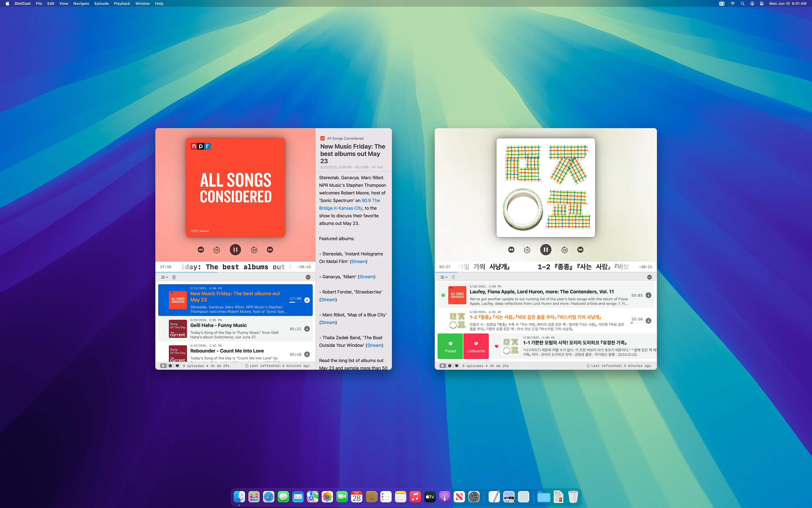The image size is (812, 508).
Task: Open the File menu
Action: pyautogui.click(x=39, y=3)
